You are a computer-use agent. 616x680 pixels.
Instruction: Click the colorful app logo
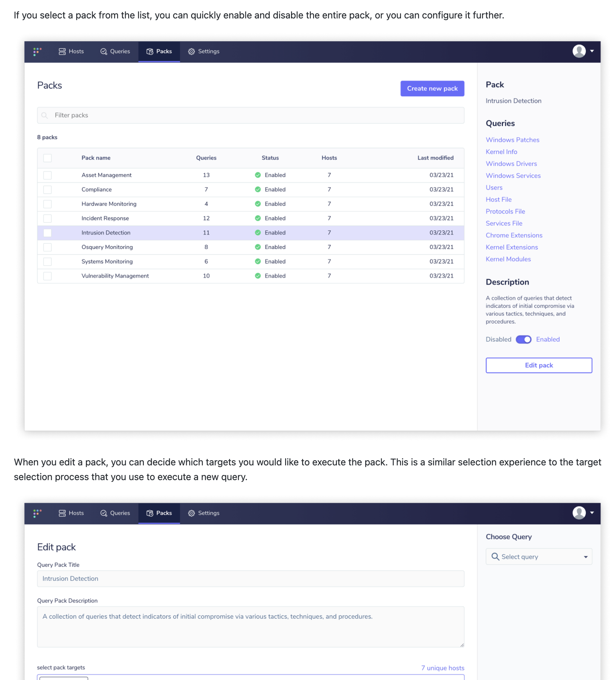point(37,52)
